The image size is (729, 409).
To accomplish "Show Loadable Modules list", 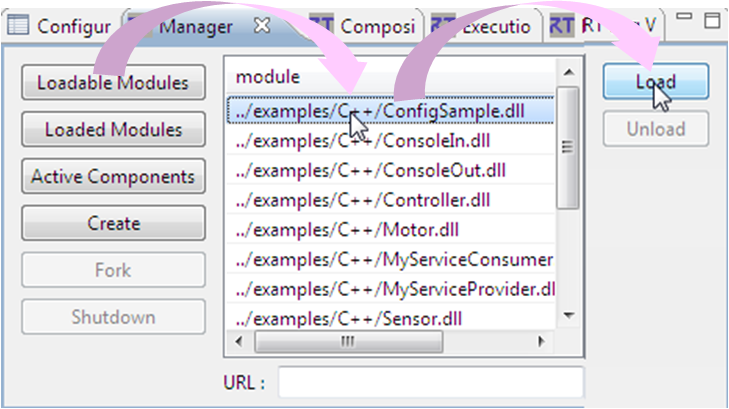I will pos(113,83).
